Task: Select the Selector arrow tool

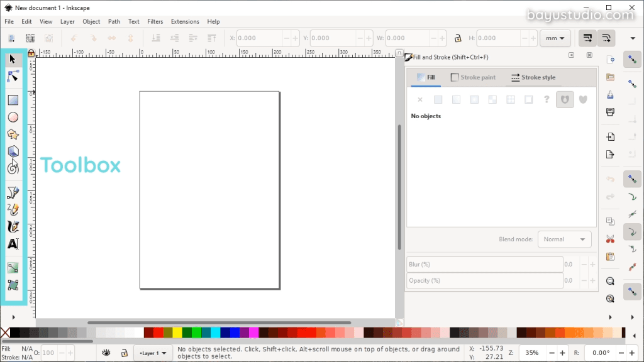Action: tap(13, 60)
